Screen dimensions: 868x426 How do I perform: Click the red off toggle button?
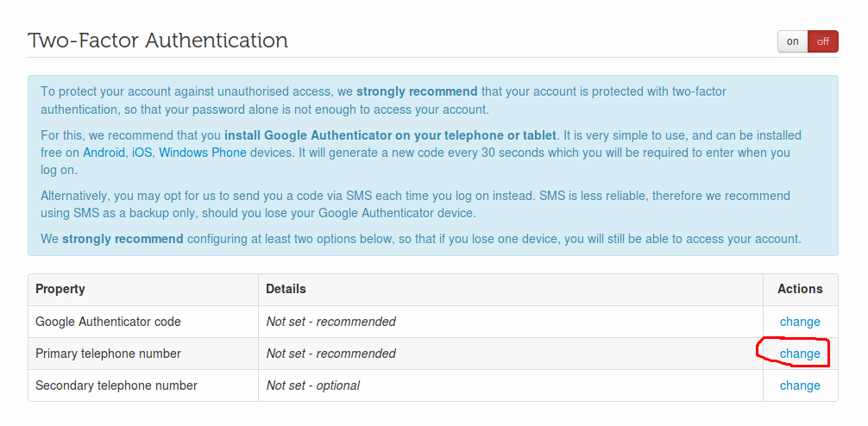(x=823, y=41)
